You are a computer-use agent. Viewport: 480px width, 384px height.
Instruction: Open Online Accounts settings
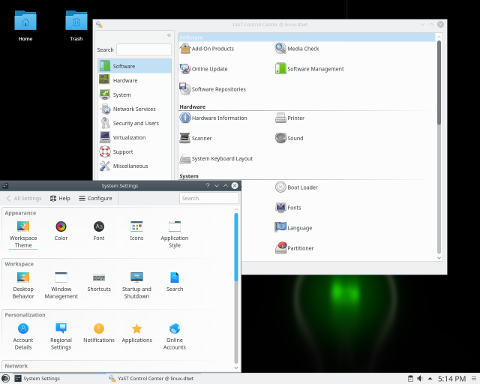[175, 336]
